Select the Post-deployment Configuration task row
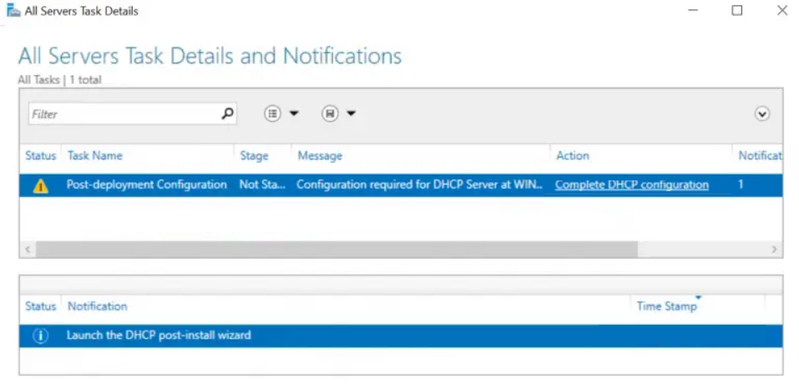The width and height of the screenshot is (799, 390). [401, 185]
